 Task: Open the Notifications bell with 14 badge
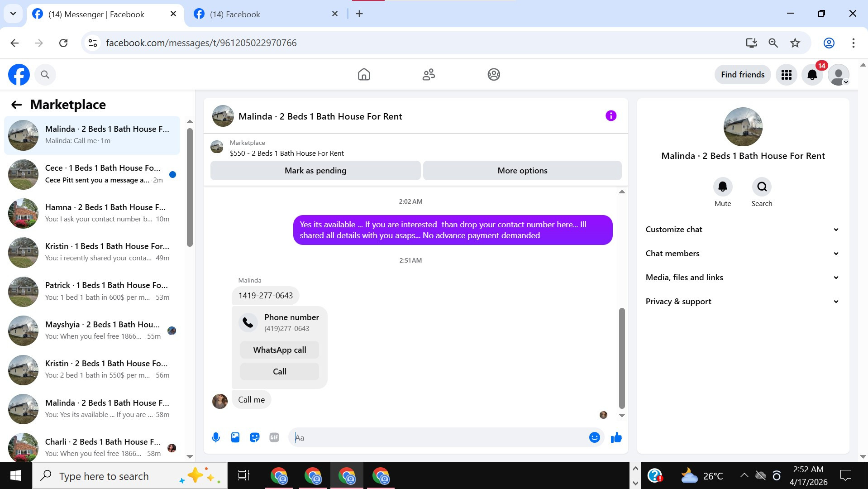812,75
